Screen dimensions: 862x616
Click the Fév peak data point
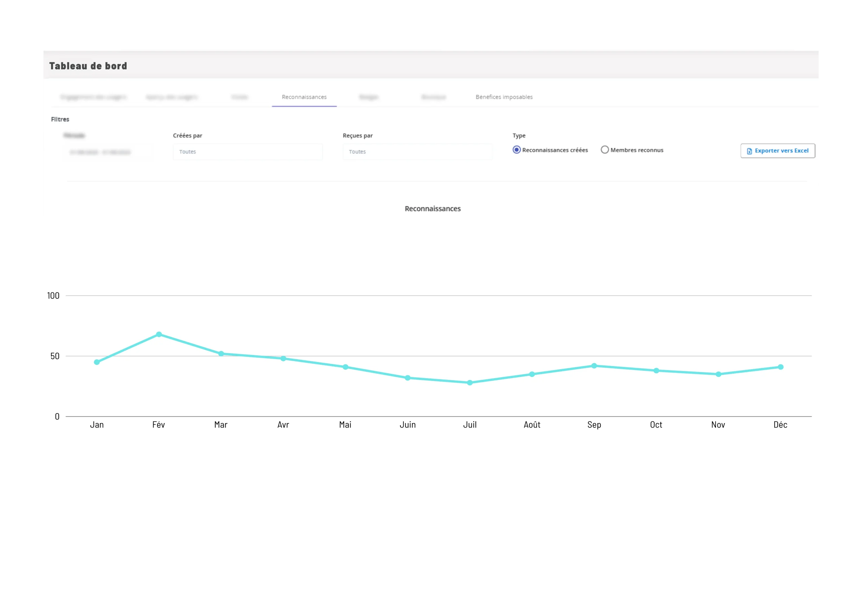click(159, 334)
